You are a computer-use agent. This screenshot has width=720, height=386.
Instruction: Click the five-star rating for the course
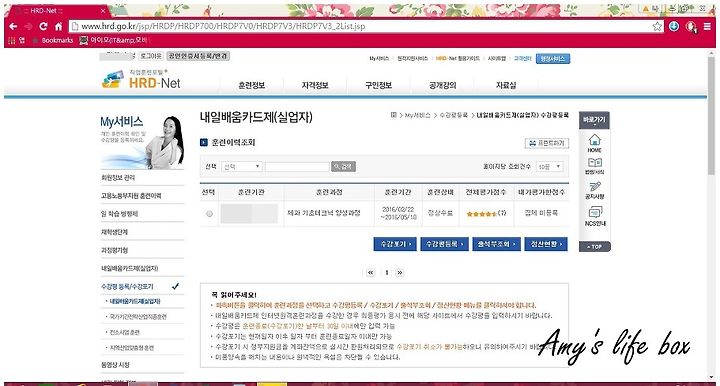(x=481, y=214)
